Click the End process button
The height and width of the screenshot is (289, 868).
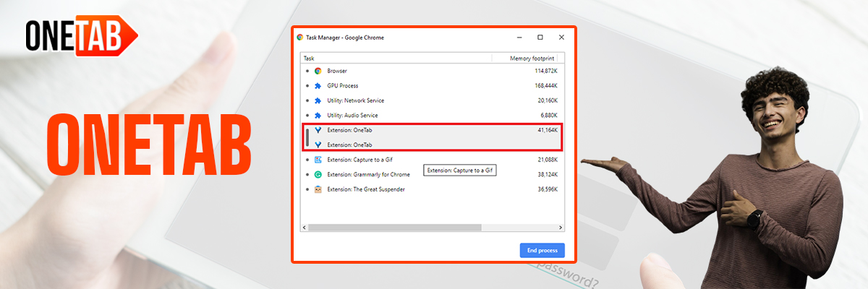[542, 250]
